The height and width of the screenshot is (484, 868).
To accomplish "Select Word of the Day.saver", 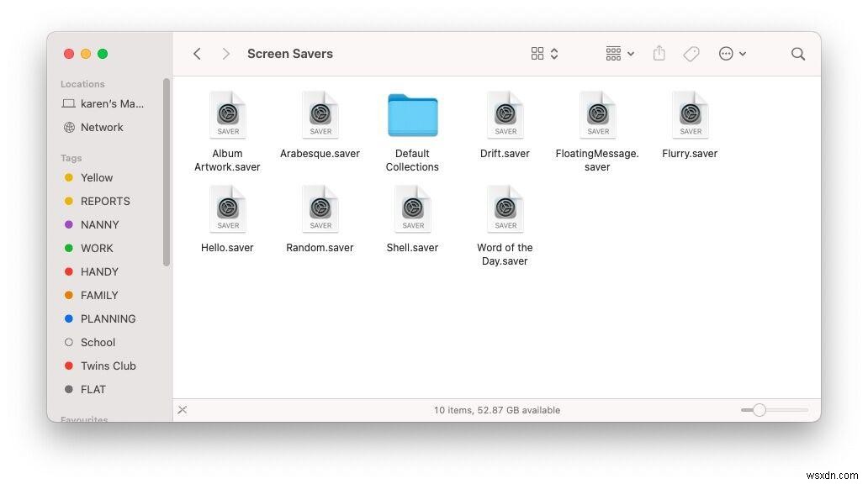I will [505, 209].
